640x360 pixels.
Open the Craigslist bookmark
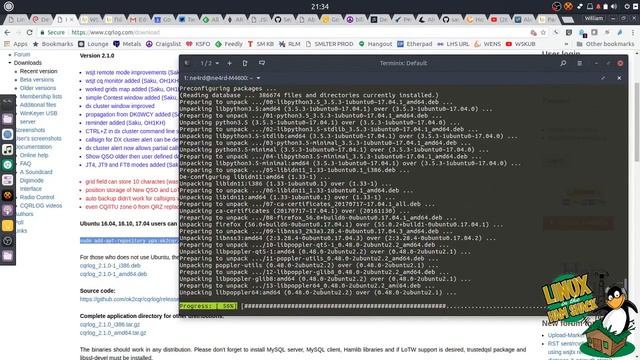click(x=163, y=44)
